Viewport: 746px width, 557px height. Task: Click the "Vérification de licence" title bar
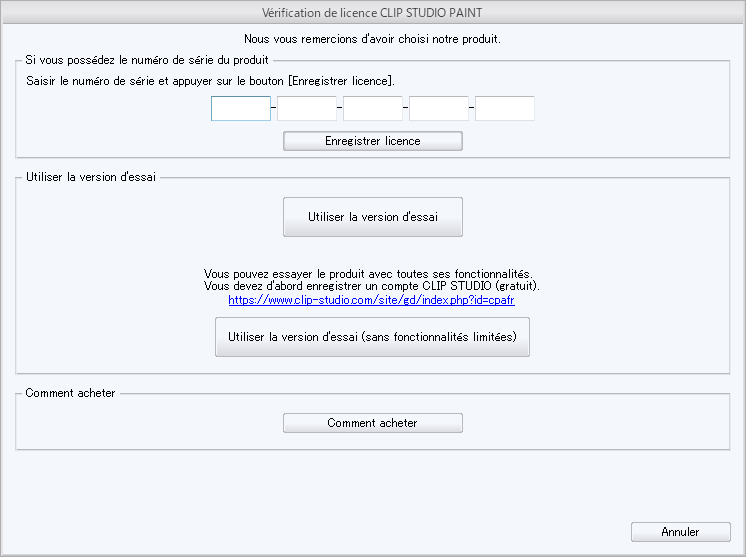click(x=372, y=11)
